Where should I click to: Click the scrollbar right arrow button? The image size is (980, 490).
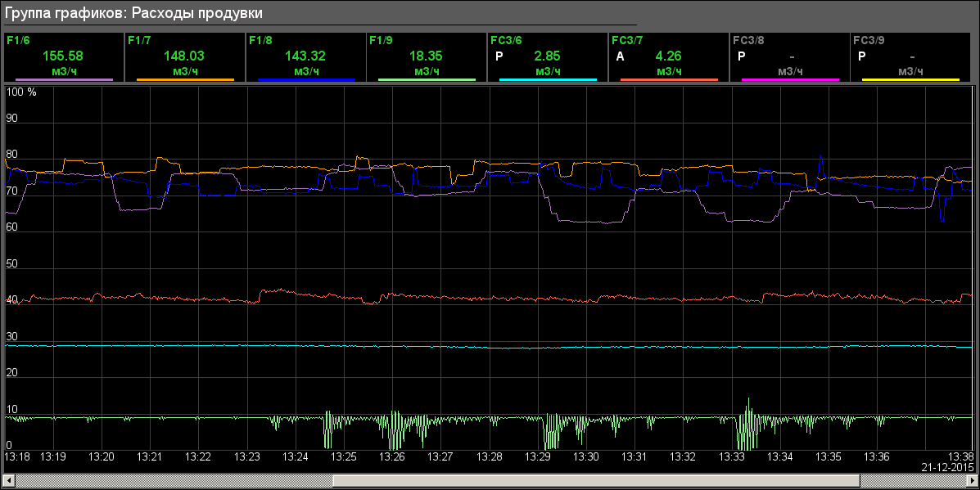coord(972,481)
